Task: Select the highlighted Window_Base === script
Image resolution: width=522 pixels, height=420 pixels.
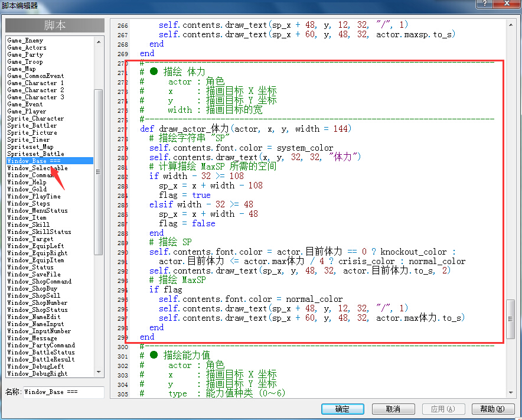Action: [x=50, y=161]
